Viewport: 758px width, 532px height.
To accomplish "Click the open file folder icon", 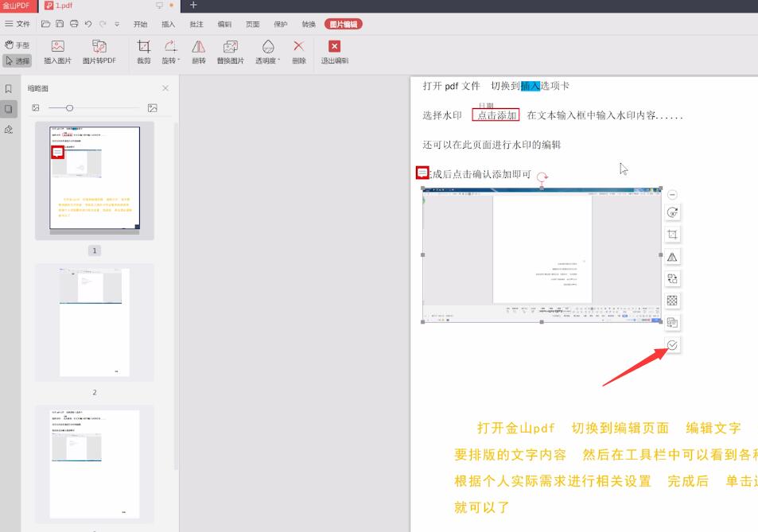I will click(45, 24).
